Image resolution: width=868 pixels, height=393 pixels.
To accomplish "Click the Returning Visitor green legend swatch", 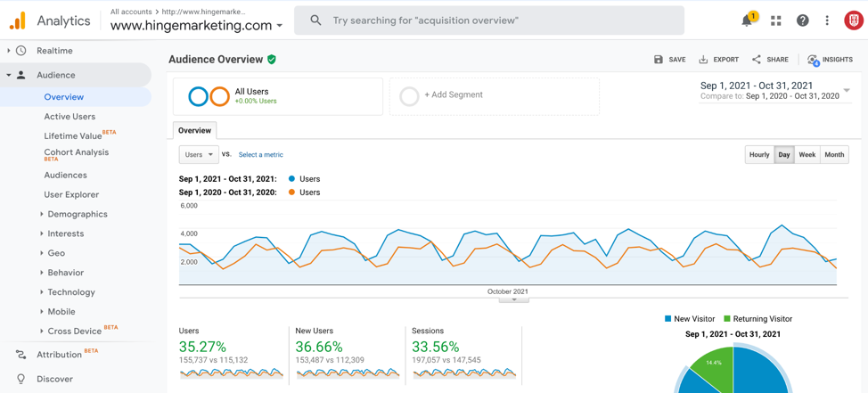I will click(727, 319).
